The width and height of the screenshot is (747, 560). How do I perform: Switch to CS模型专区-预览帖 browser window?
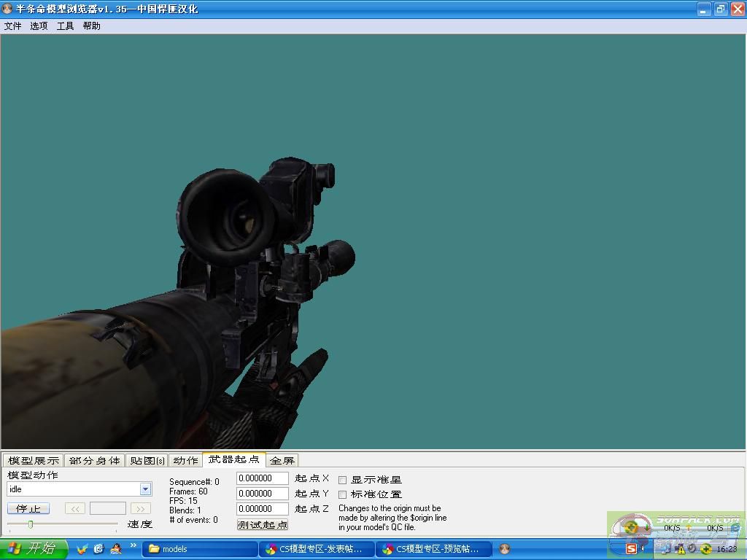(433, 549)
